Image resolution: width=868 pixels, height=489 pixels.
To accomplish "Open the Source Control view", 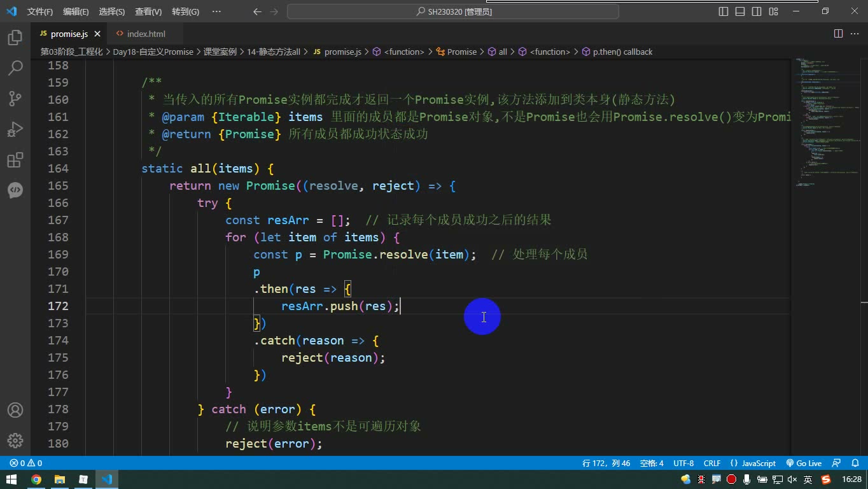I will pyautogui.click(x=15, y=99).
